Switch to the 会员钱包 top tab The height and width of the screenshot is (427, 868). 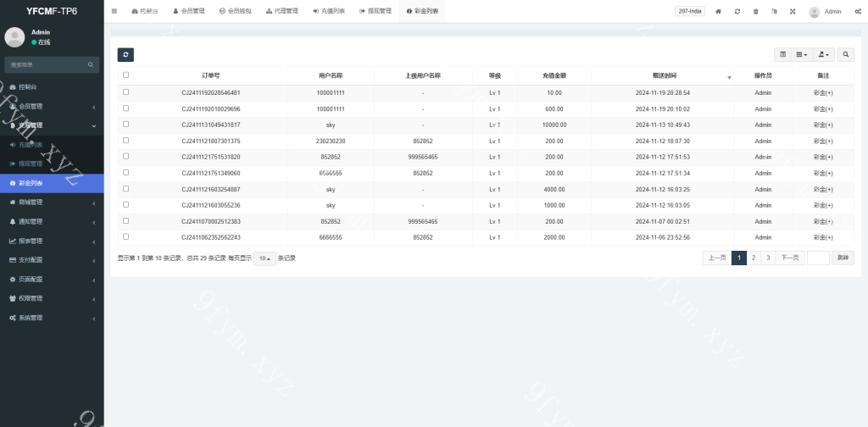236,11
